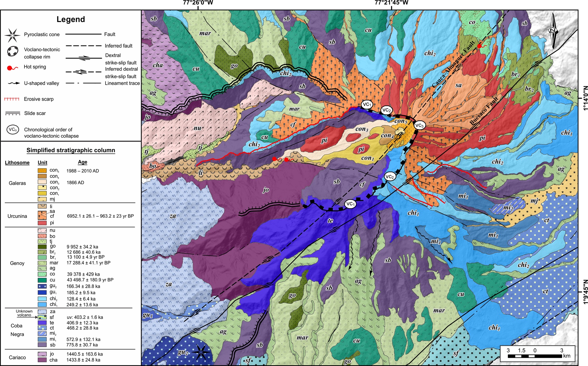Select the Volcano-tectonic collapse rim legend icon
Image resolution: width=588 pixels, height=366 pixels.
click(13, 51)
